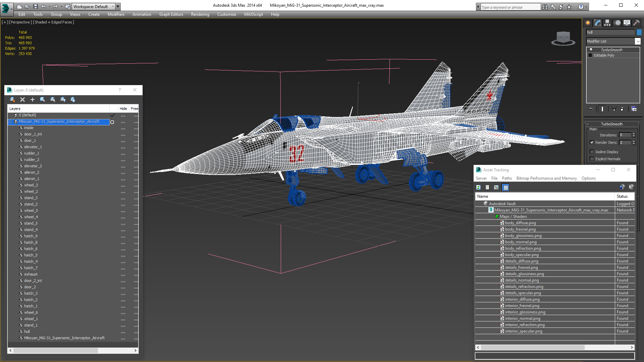644x362 pixels.
Task: Open the Help question mark icon
Action: point(581,7)
